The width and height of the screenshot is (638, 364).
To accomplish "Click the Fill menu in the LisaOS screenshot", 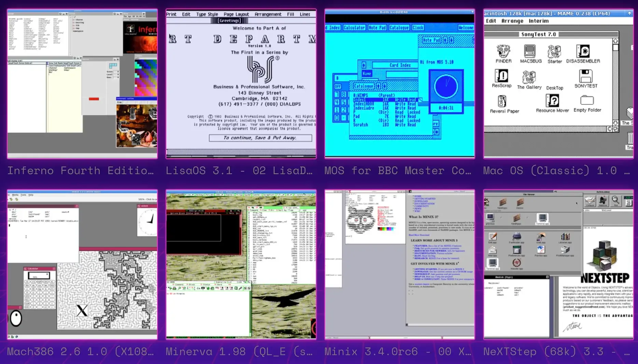I will 291,14.
